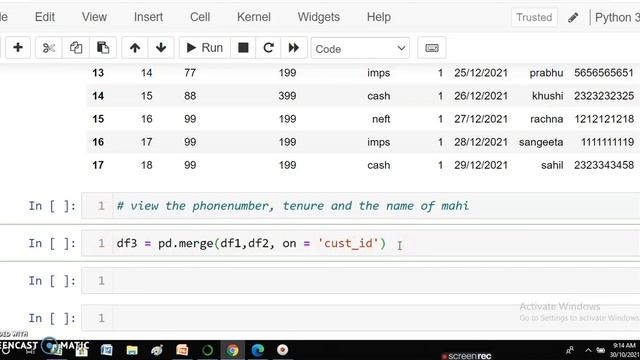This screenshot has height=360, width=640.
Task: Click phone number 1212121218
Action: coord(604,119)
